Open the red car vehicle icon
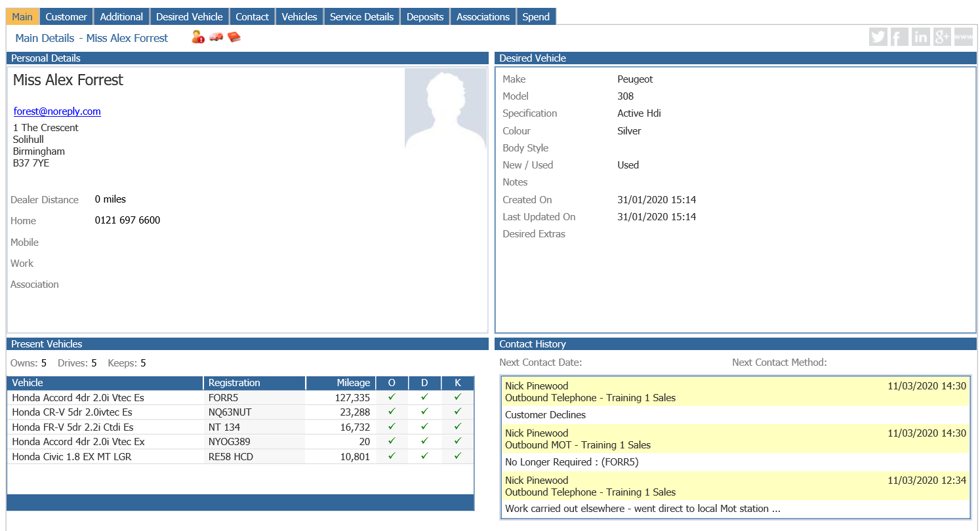This screenshot has width=980, height=531. coord(215,37)
